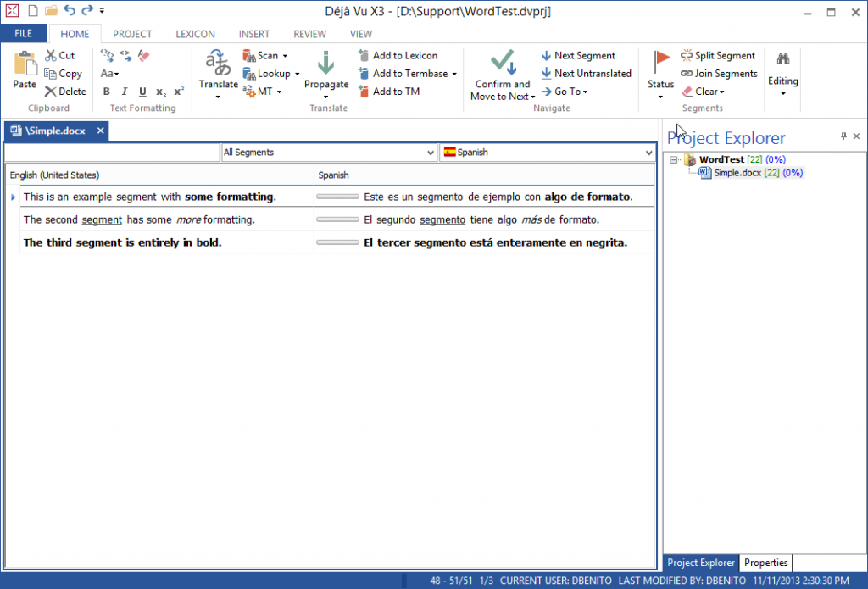Click the Translate button

coord(218,74)
